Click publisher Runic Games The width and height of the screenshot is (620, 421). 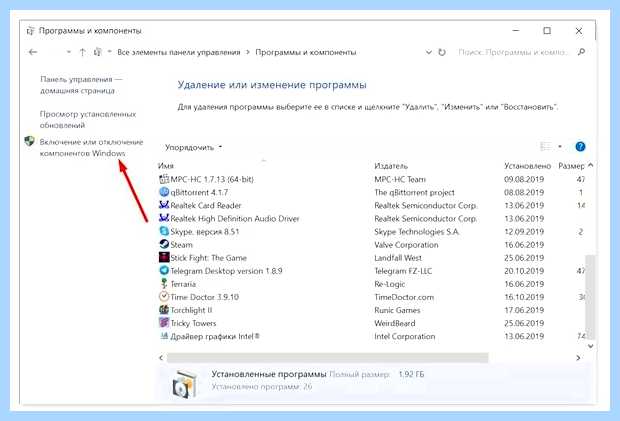tap(397, 310)
